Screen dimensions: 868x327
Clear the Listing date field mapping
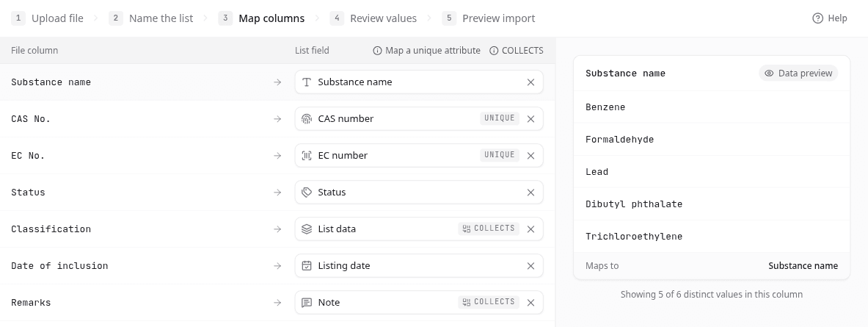[531, 266]
